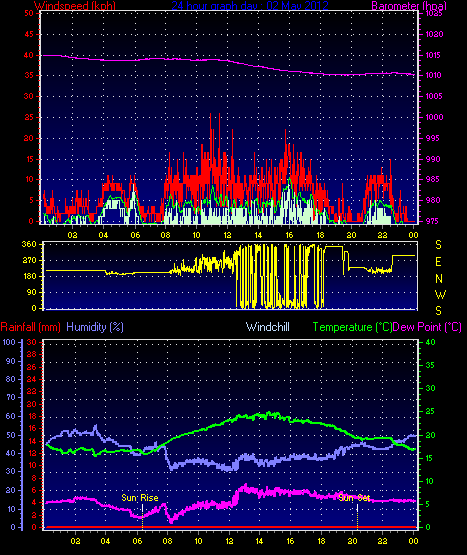Click the Sun Set marker label
This screenshot has width=467, height=555.
(x=354, y=498)
